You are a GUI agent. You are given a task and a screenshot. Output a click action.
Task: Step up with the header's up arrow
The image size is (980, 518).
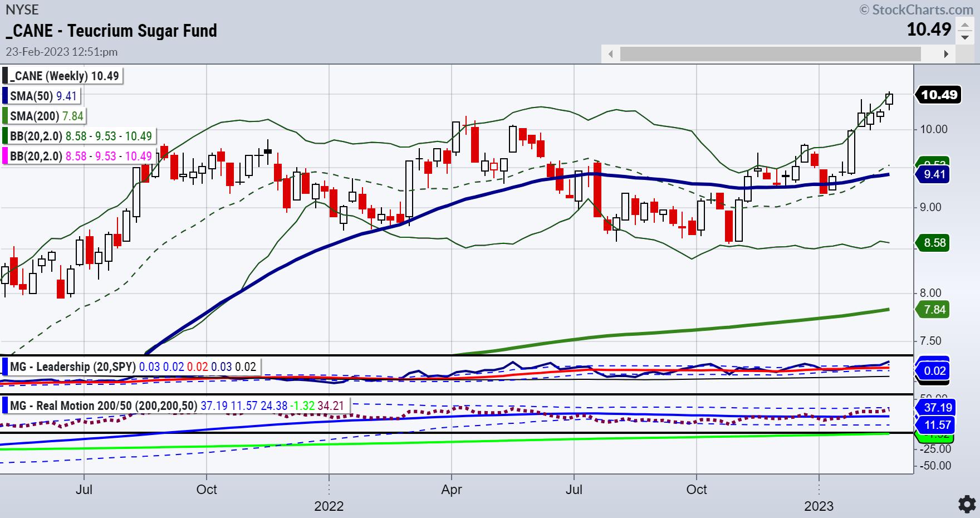coord(964,25)
